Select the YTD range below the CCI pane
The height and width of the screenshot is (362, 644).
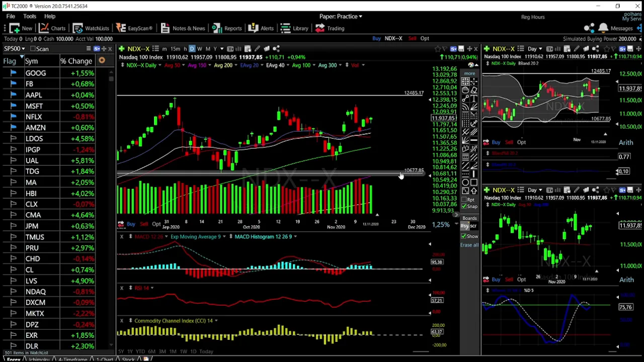pos(140,351)
